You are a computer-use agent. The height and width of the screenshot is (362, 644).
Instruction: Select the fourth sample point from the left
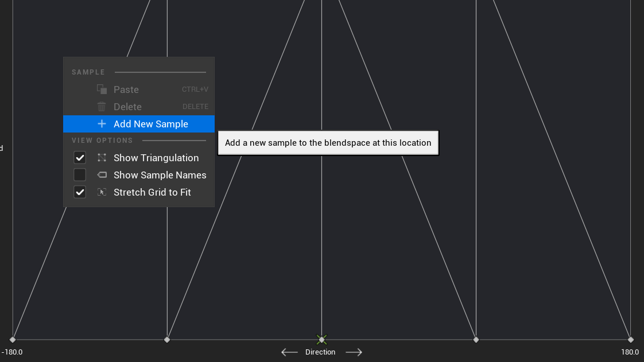476,340
